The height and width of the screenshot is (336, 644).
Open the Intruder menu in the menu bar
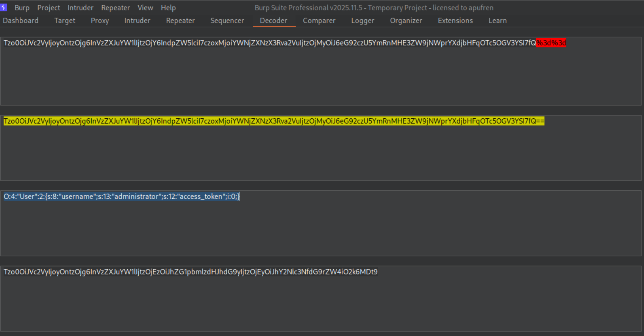[80, 8]
